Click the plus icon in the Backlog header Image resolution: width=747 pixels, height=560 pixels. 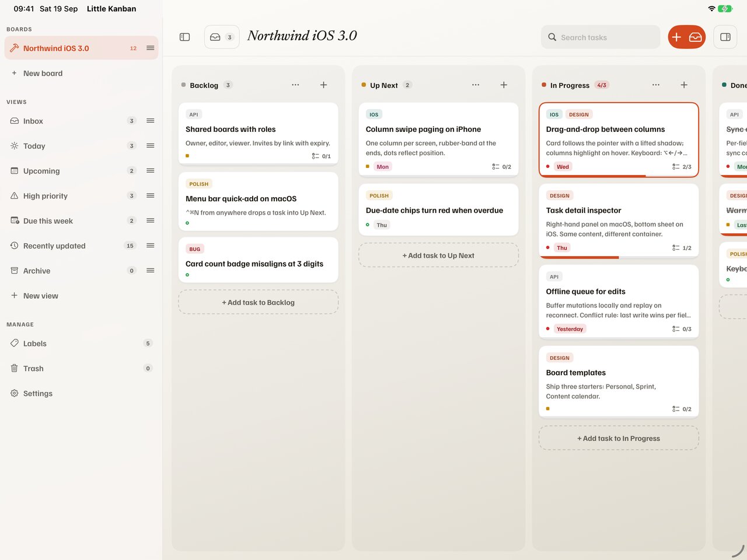point(323,85)
